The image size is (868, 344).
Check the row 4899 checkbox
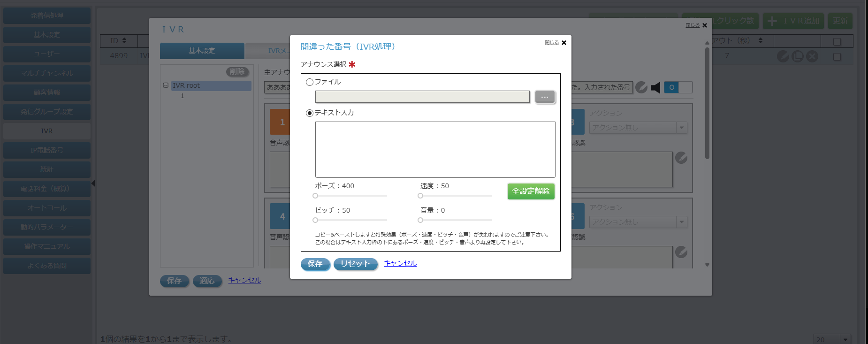coord(837,57)
